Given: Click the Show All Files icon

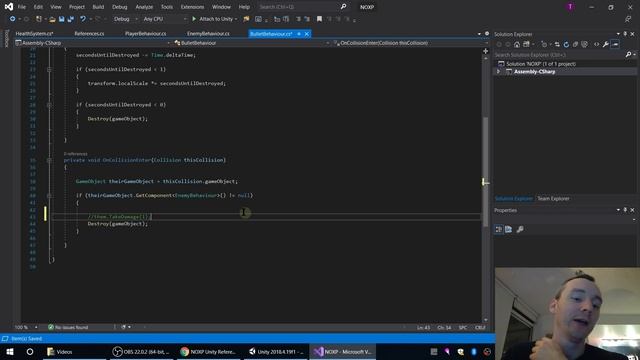Looking at the screenshot, I should click(x=584, y=44).
